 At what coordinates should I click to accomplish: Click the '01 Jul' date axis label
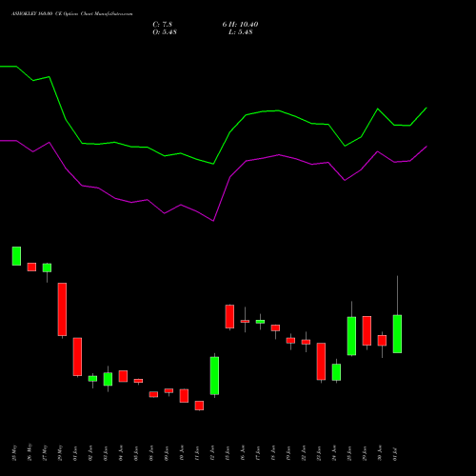click(395, 454)
